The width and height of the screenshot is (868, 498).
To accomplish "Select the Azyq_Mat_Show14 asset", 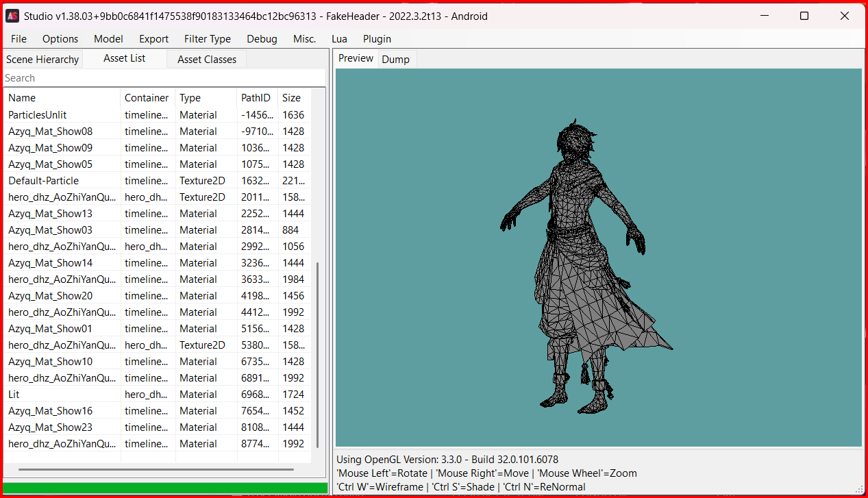I will [157, 263].
